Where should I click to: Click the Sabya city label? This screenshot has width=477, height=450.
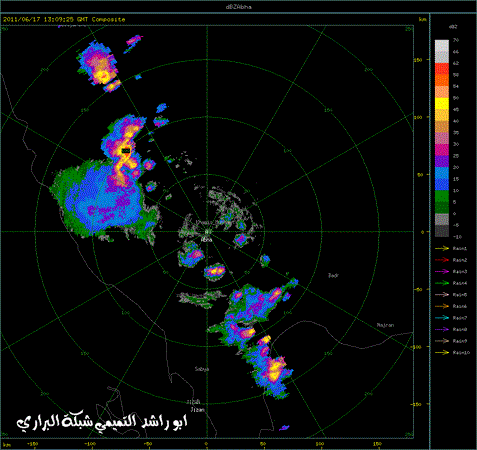click(x=202, y=369)
